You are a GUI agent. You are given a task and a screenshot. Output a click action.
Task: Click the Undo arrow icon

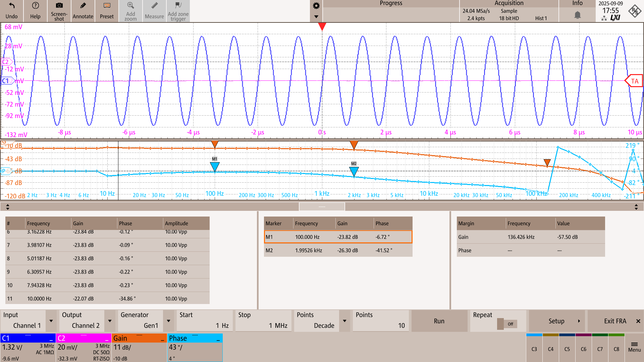11,6
